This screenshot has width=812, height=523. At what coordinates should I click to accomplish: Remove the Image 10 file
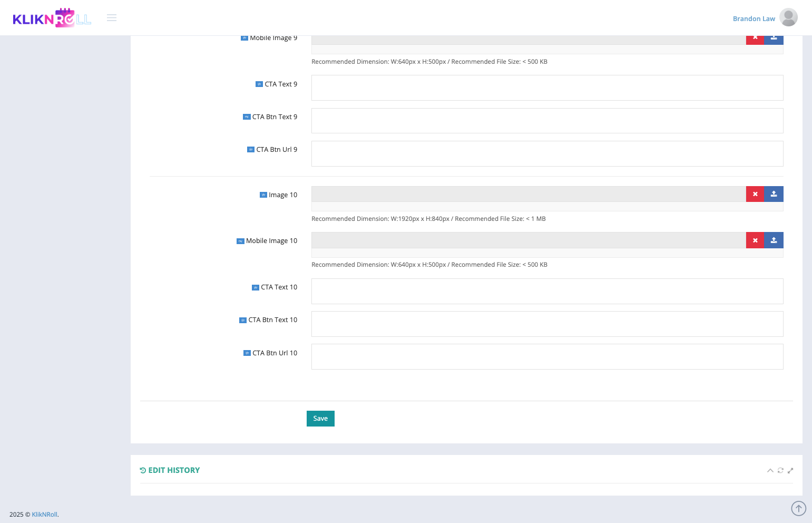coord(755,194)
